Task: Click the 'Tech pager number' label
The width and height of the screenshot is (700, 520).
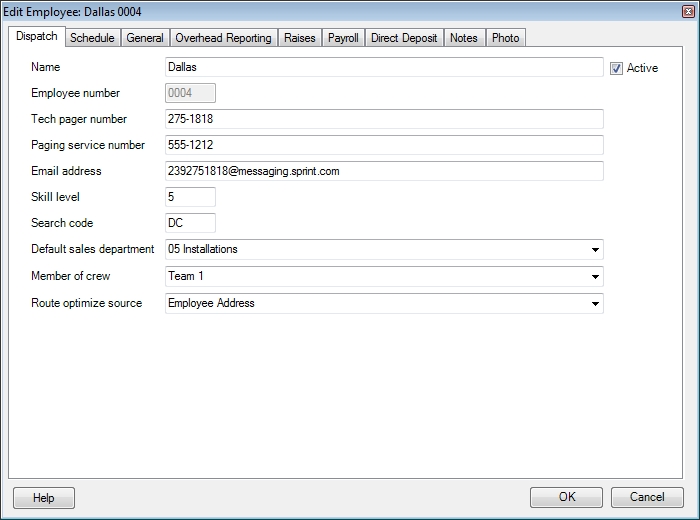Action: (x=79, y=119)
